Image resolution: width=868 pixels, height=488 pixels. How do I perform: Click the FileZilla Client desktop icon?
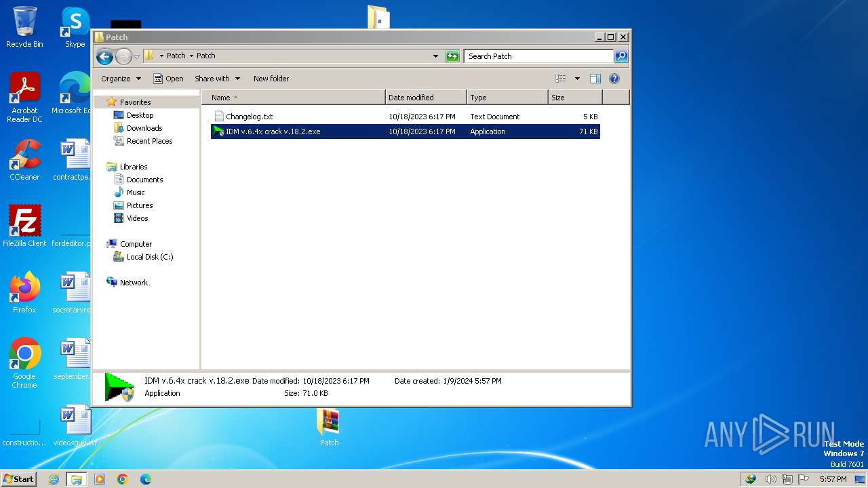pos(24,226)
